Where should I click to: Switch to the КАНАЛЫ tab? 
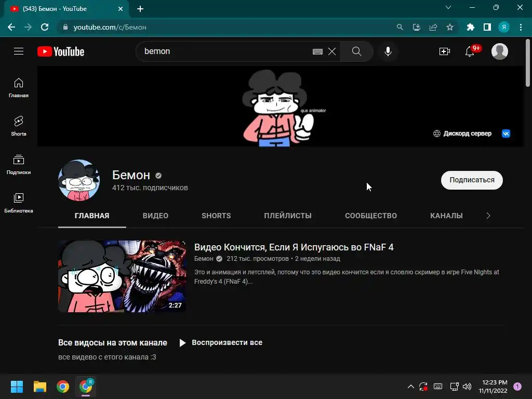point(446,216)
